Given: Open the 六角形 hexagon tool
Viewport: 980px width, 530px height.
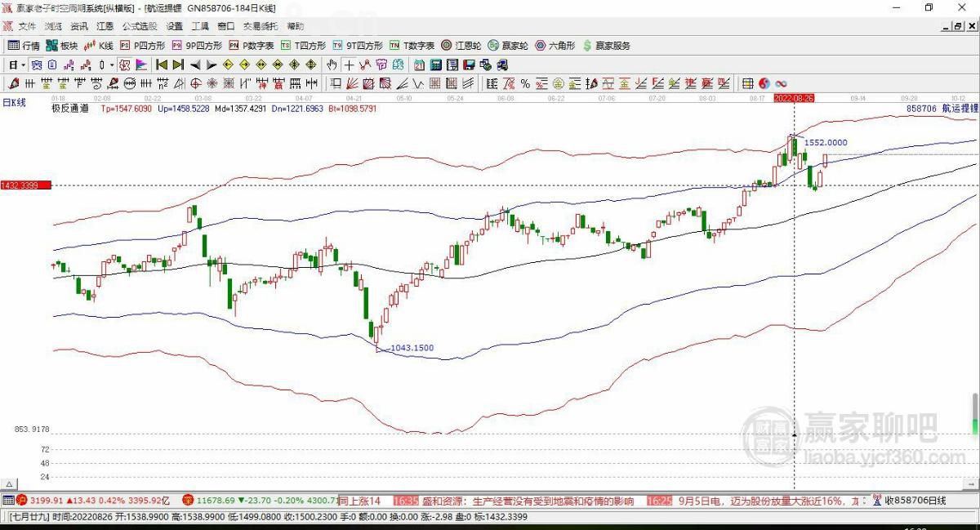Looking at the screenshot, I should (555, 46).
